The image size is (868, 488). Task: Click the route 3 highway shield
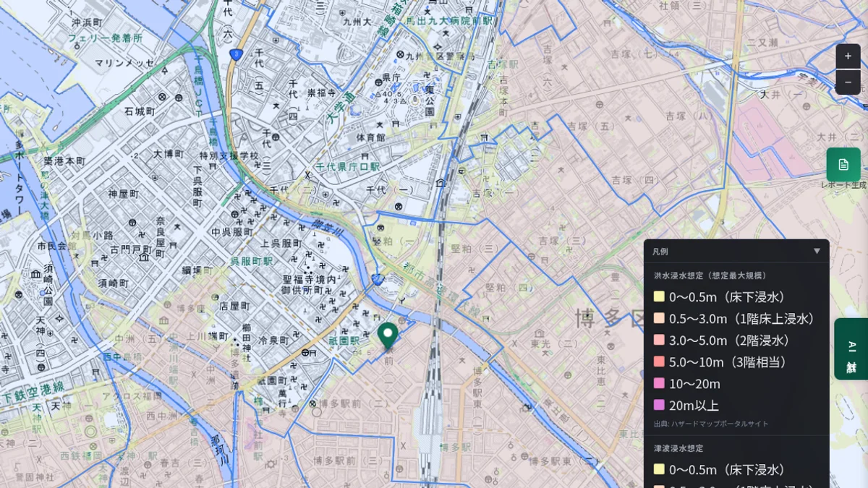click(x=236, y=54)
